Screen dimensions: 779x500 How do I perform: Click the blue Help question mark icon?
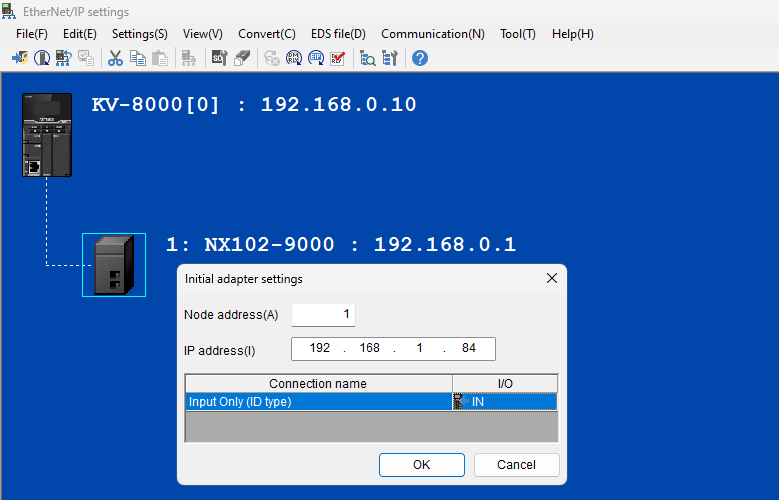(420, 58)
